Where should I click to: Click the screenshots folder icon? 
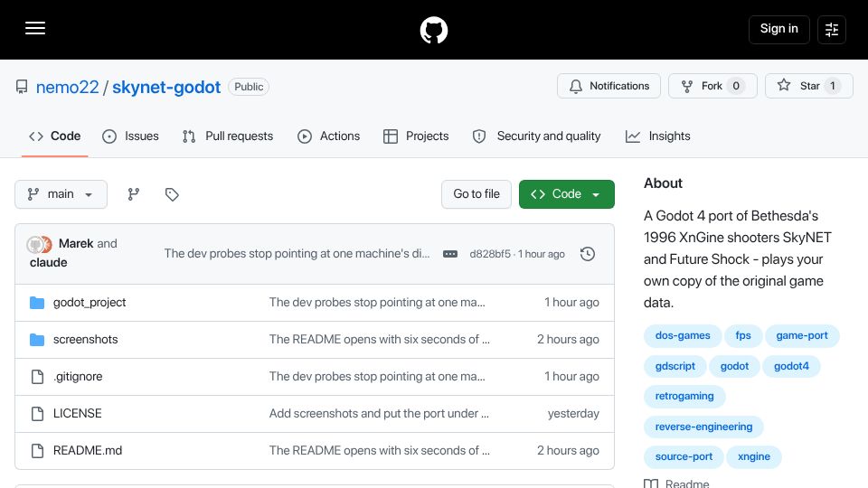click(x=37, y=340)
